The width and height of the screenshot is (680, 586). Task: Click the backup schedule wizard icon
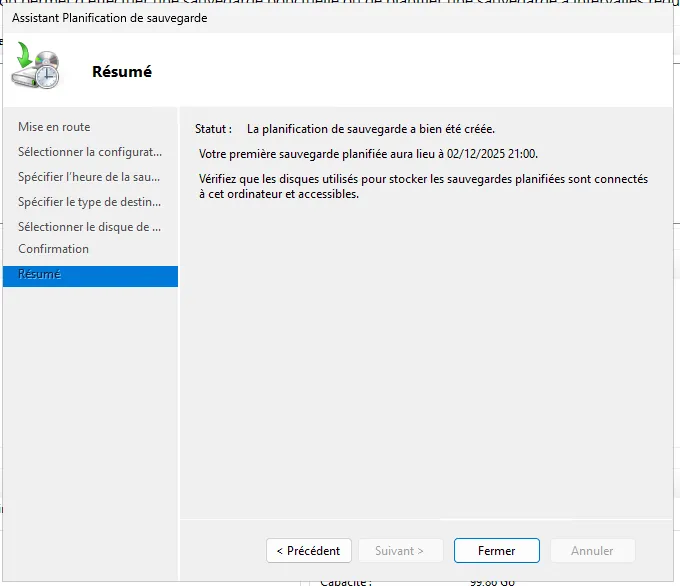click(x=36, y=68)
